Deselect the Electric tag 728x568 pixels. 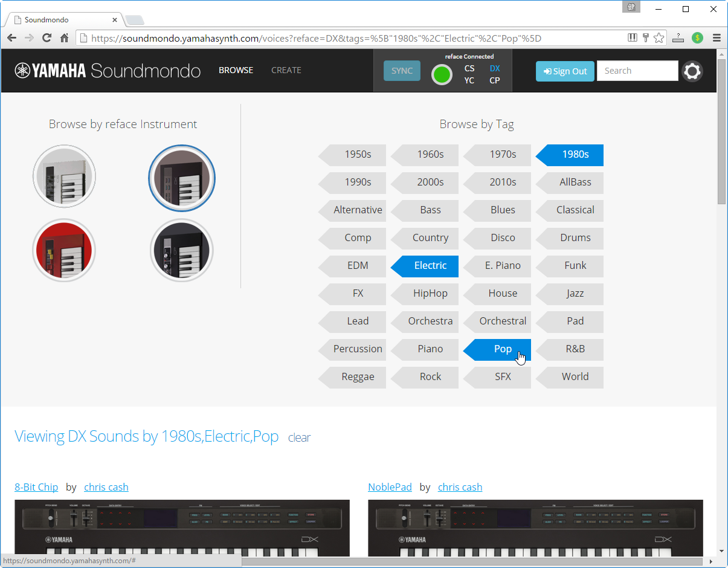pos(425,266)
